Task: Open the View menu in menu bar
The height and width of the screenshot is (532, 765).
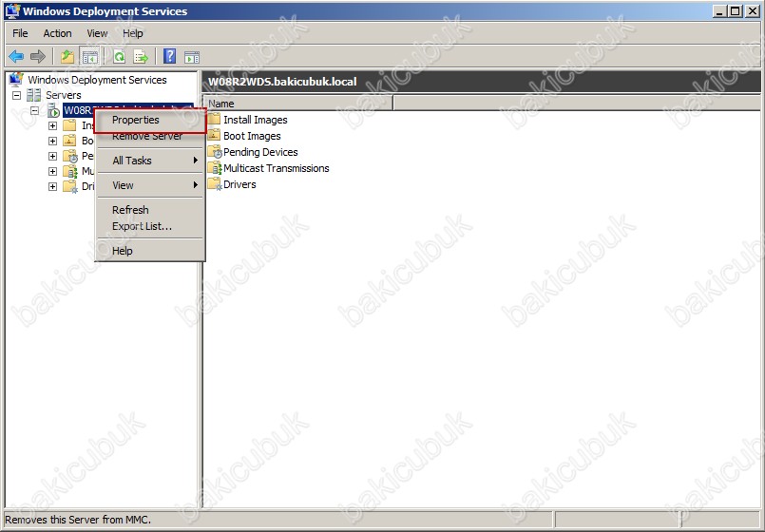Action: coord(97,33)
